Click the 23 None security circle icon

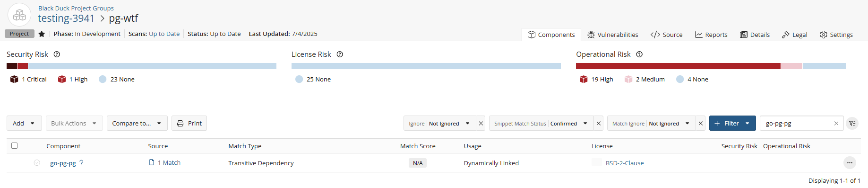[103, 79]
